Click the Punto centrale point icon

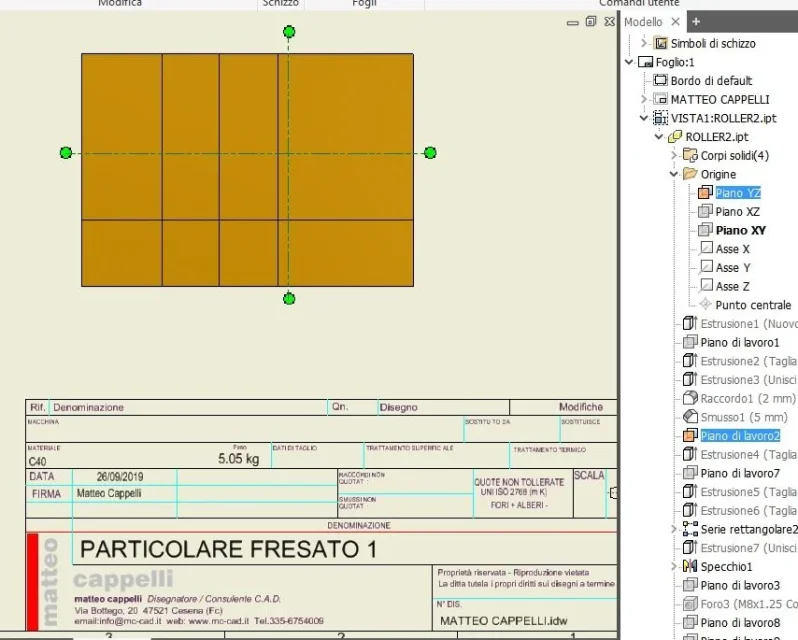tap(705, 304)
